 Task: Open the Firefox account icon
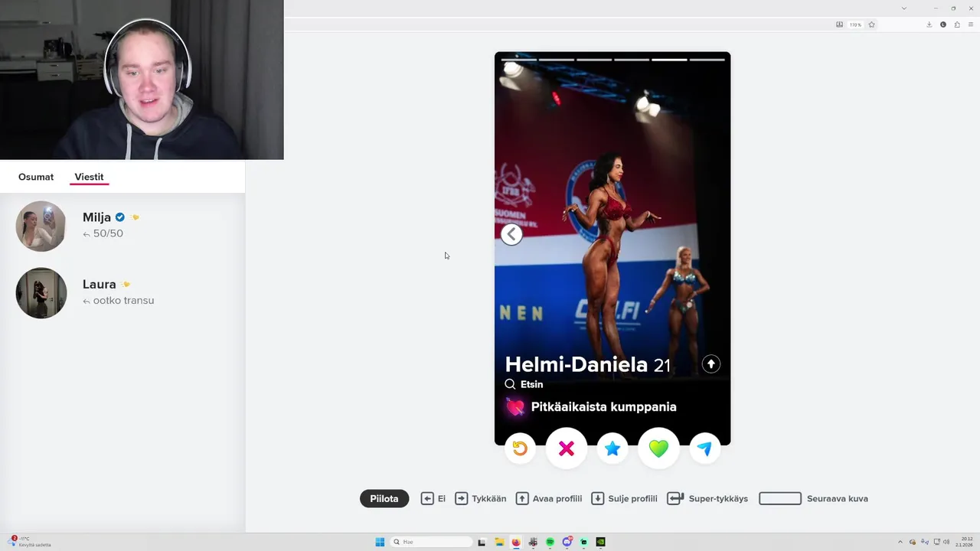click(x=942, y=24)
